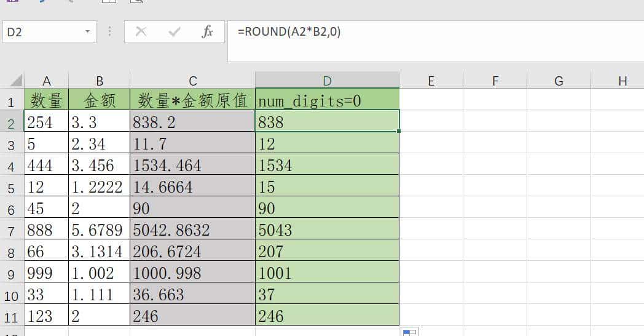This screenshot has height=336, width=644.
Task: Select cell containing 2.34
Action: pyautogui.click(x=100, y=142)
